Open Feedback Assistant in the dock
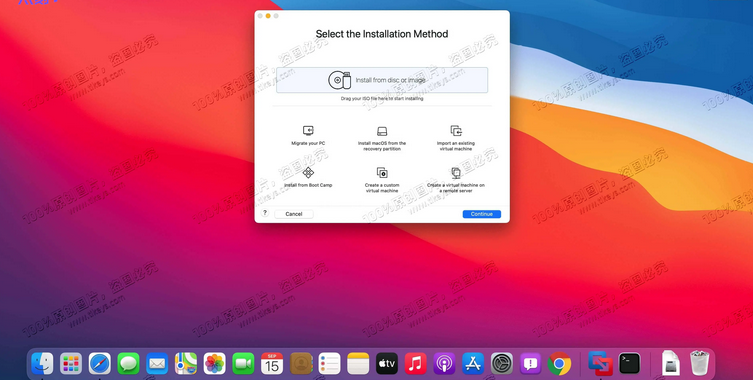The height and width of the screenshot is (380, 753). (530, 364)
